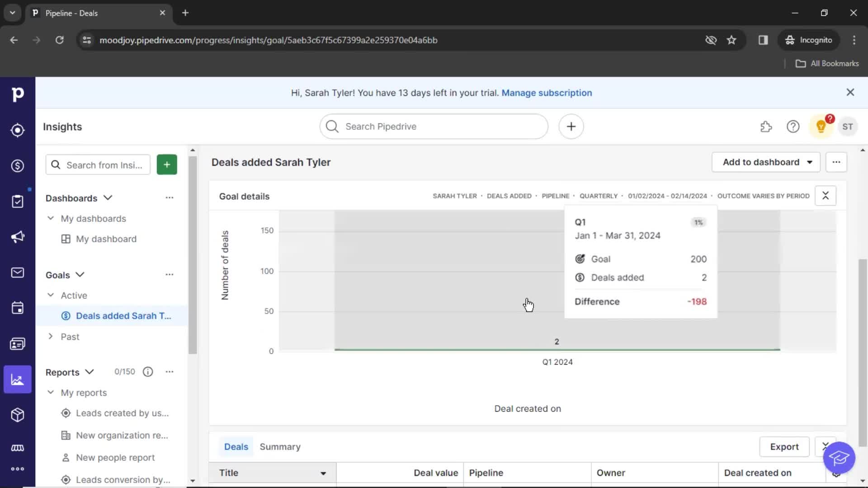Image resolution: width=868 pixels, height=488 pixels.
Task: Select the Deals tab
Action: click(236, 446)
